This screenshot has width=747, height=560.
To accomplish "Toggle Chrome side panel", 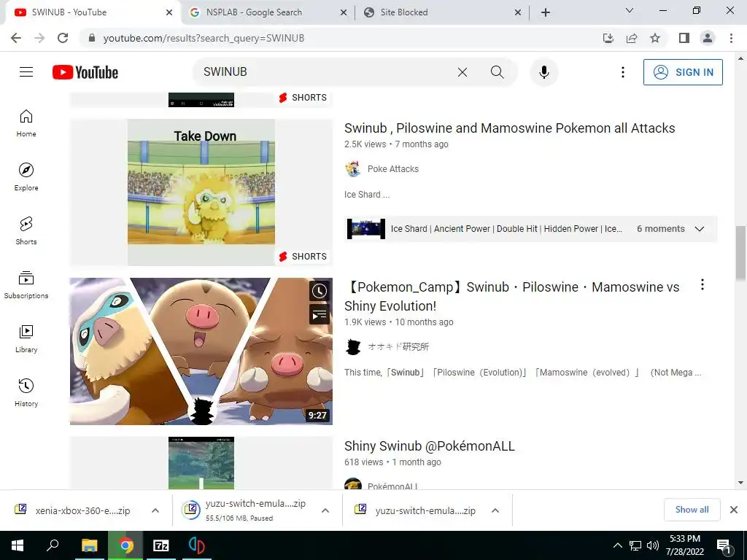I will point(684,38).
